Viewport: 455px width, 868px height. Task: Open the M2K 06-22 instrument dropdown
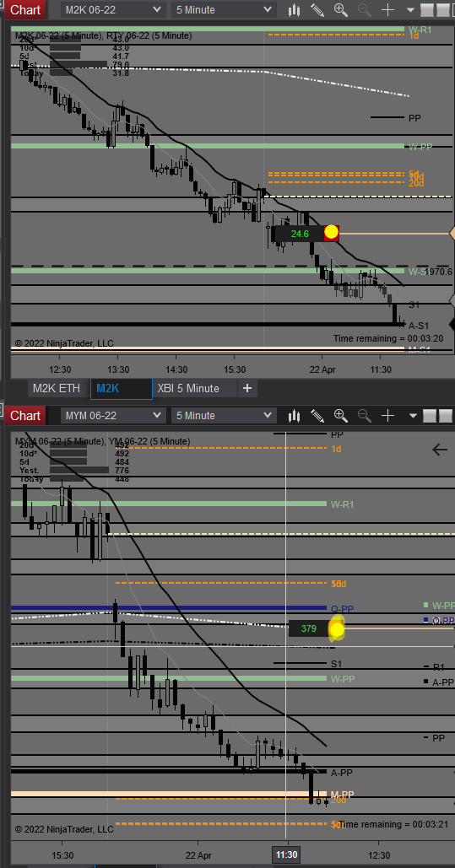[112, 10]
